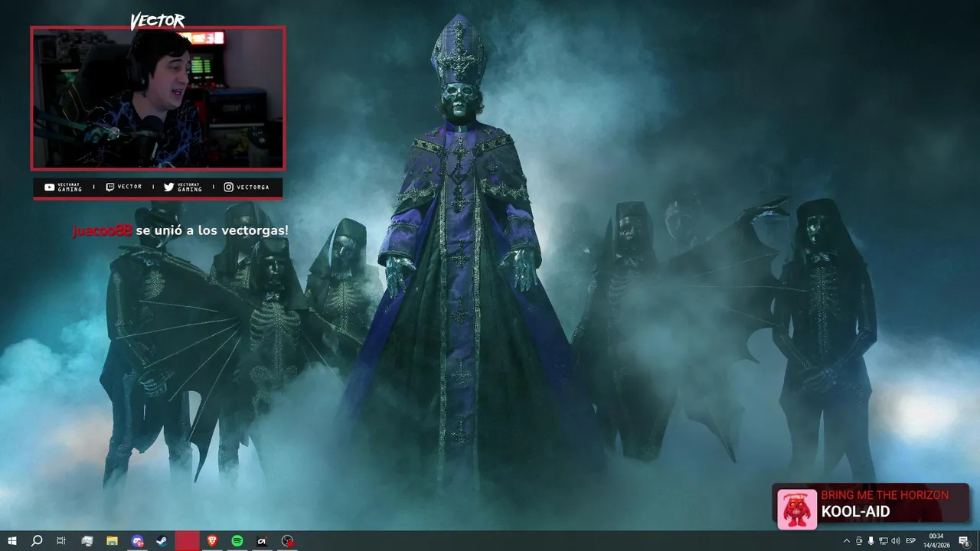Click the Meet Now camera tray icon
This screenshot has width=980, height=551.
[x=858, y=541]
